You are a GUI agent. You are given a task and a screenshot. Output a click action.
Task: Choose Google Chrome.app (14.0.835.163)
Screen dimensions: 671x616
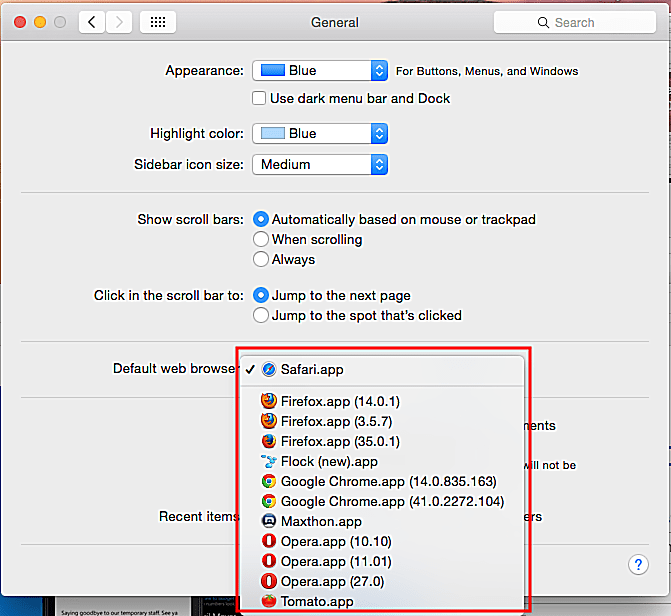pos(382,482)
